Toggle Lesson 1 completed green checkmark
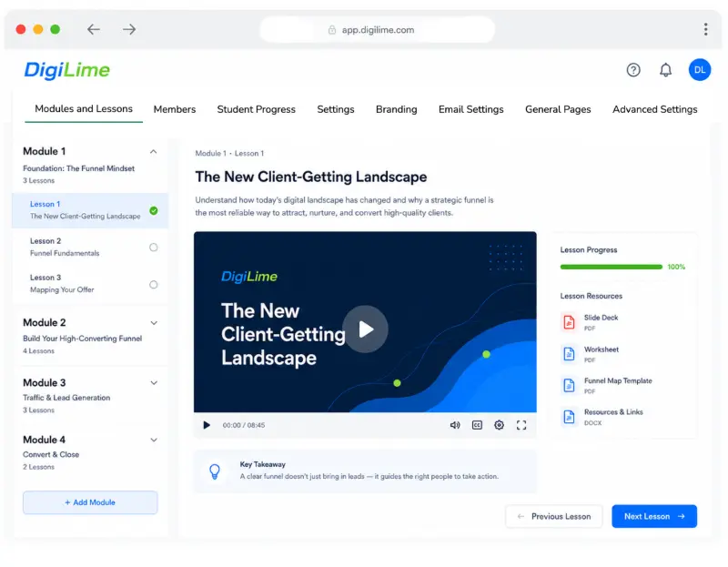728x567 pixels. click(x=154, y=210)
